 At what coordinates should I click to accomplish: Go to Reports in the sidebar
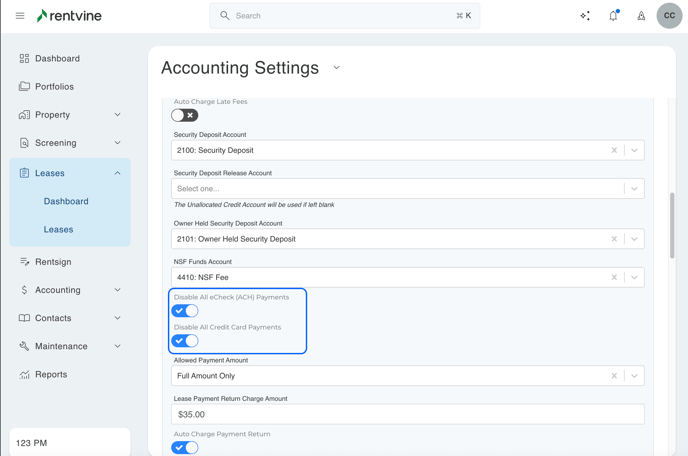[51, 375]
